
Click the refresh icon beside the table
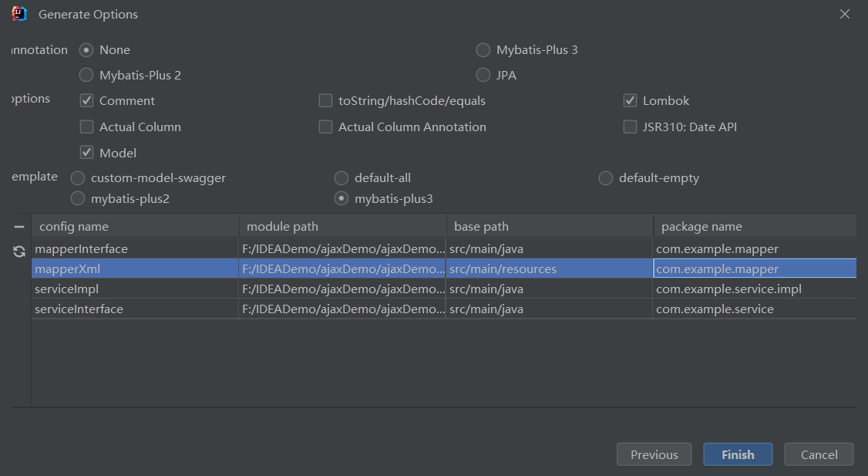point(19,252)
